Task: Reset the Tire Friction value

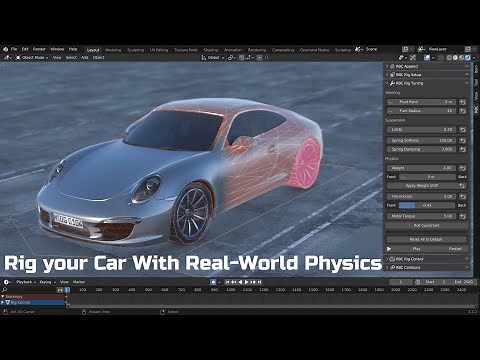Action: coord(463,197)
